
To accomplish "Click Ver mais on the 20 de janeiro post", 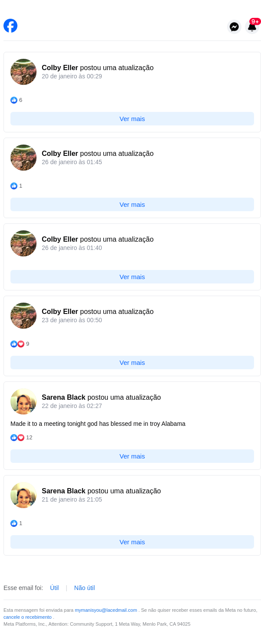I will pos(132,119).
